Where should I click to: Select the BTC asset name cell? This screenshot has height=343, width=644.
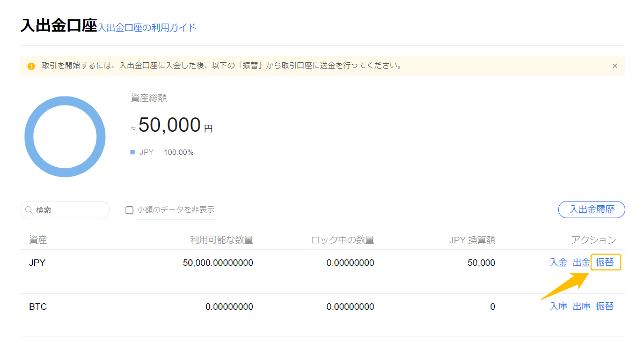click(37, 307)
